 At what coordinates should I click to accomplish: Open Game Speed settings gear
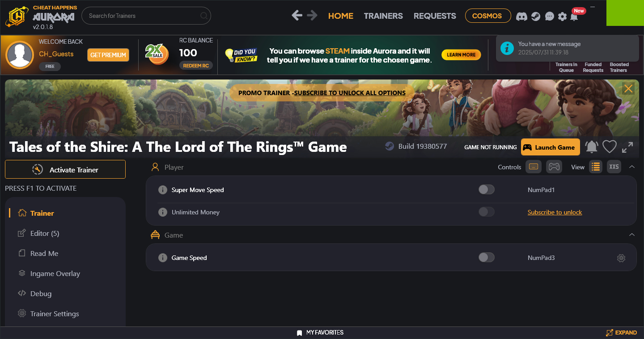click(621, 258)
